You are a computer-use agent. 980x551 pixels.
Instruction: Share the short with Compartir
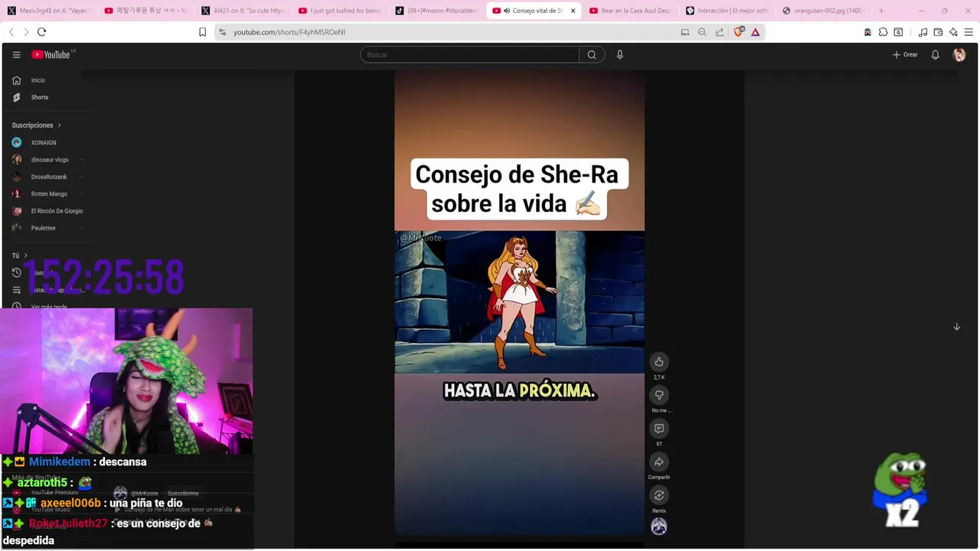[658, 462]
